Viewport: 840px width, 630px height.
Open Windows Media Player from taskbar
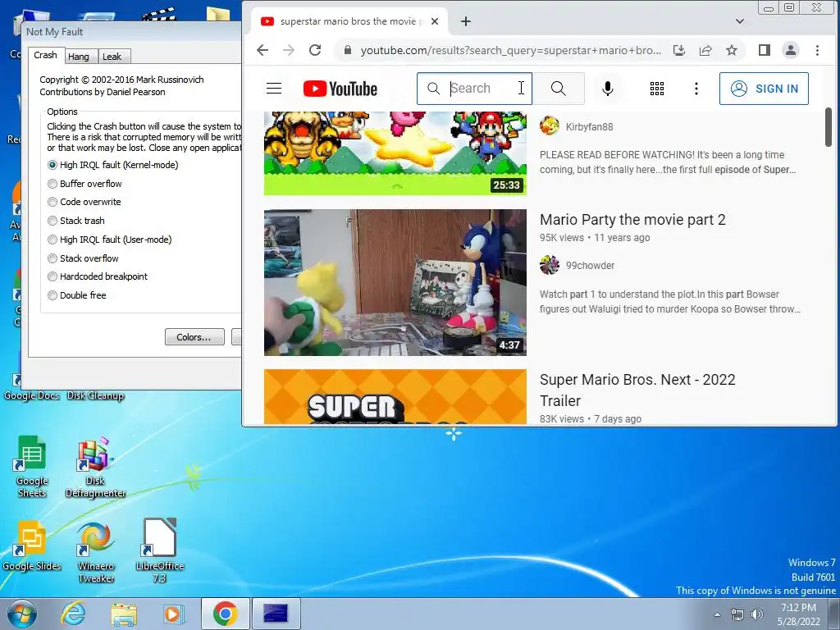(x=174, y=614)
